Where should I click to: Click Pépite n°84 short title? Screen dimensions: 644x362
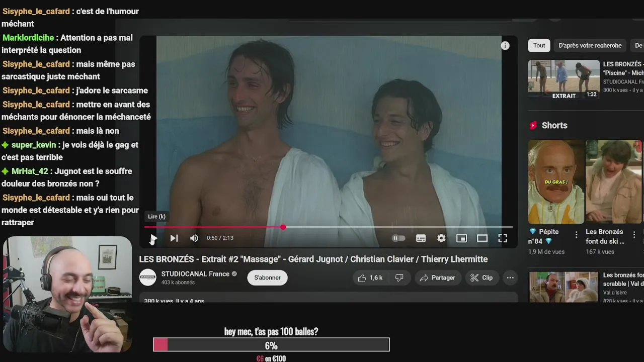(543, 236)
